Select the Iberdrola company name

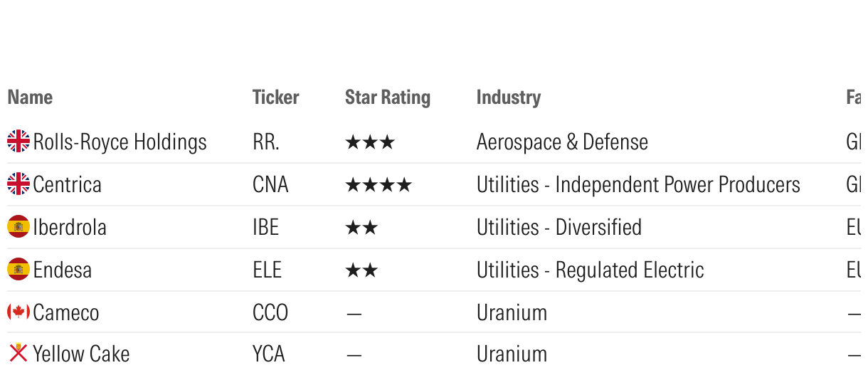70,228
